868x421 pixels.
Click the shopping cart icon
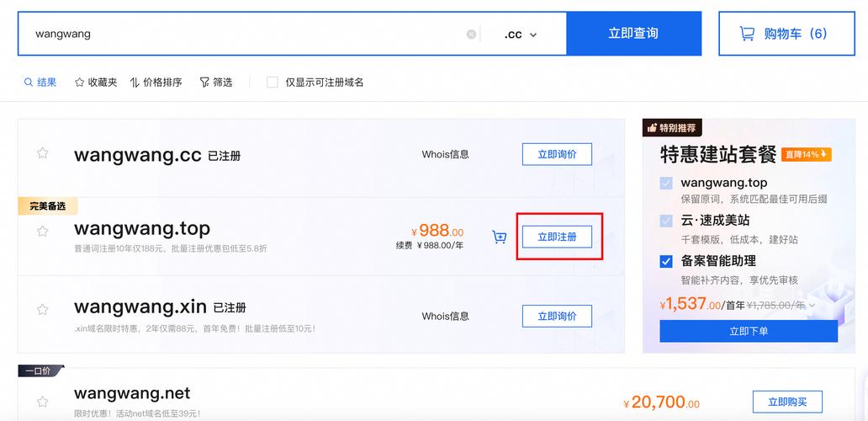[x=746, y=34]
